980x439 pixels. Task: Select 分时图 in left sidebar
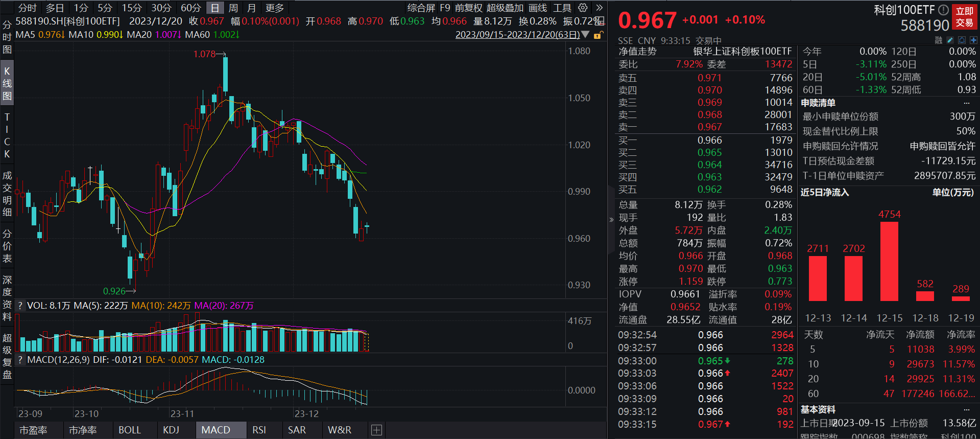point(7,37)
